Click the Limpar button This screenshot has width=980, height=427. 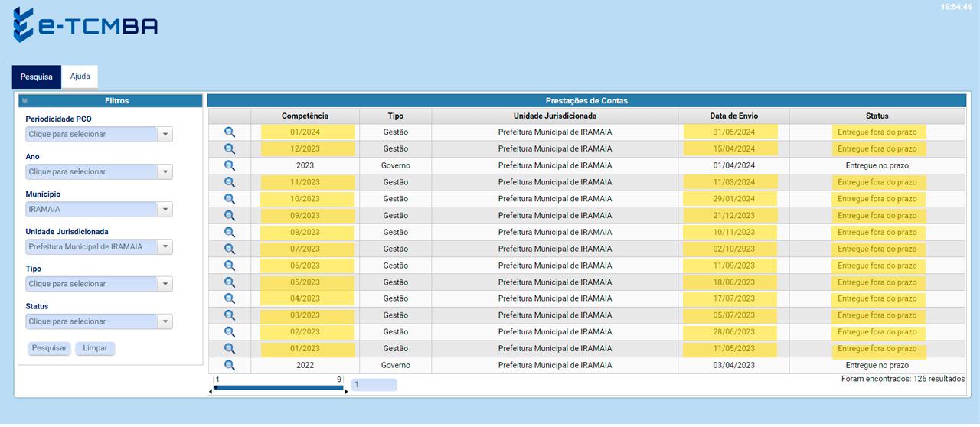tap(95, 348)
